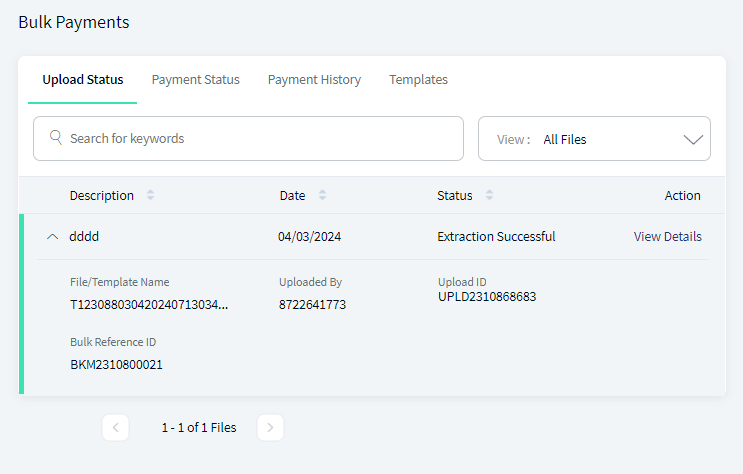
Task: Click the Bulk Payments heading
Action: pyautogui.click(x=74, y=22)
